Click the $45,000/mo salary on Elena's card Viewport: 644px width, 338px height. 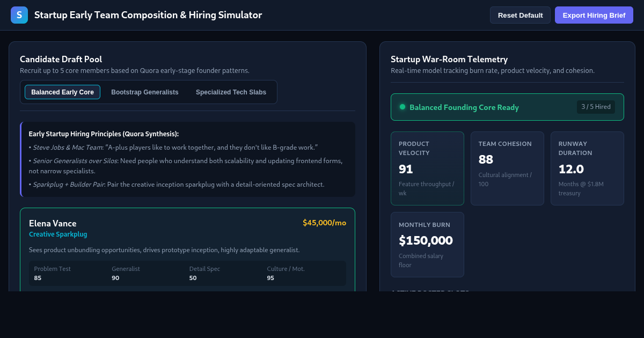(324, 223)
